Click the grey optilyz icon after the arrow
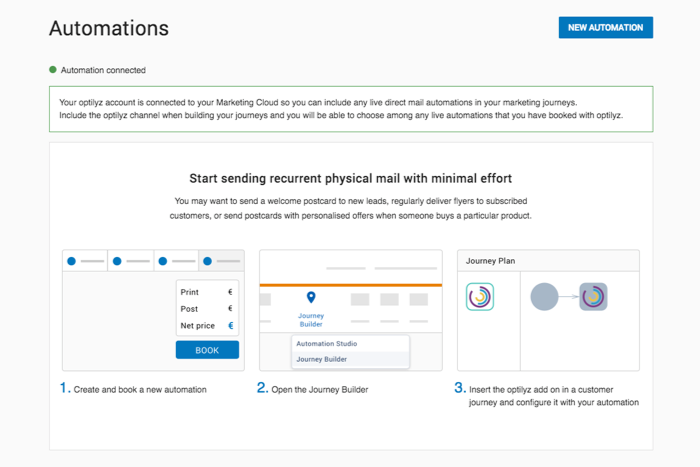Image resolution: width=700 pixels, height=467 pixels. tap(594, 297)
